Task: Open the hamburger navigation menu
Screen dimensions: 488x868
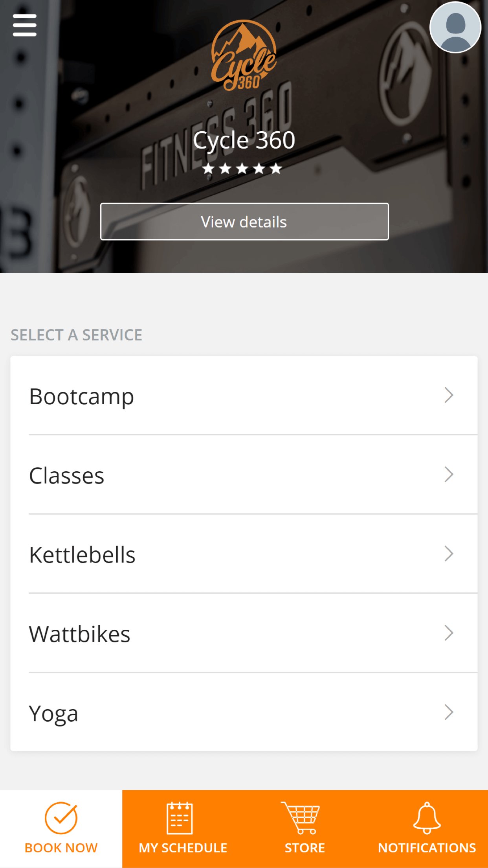Action: (x=24, y=24)
